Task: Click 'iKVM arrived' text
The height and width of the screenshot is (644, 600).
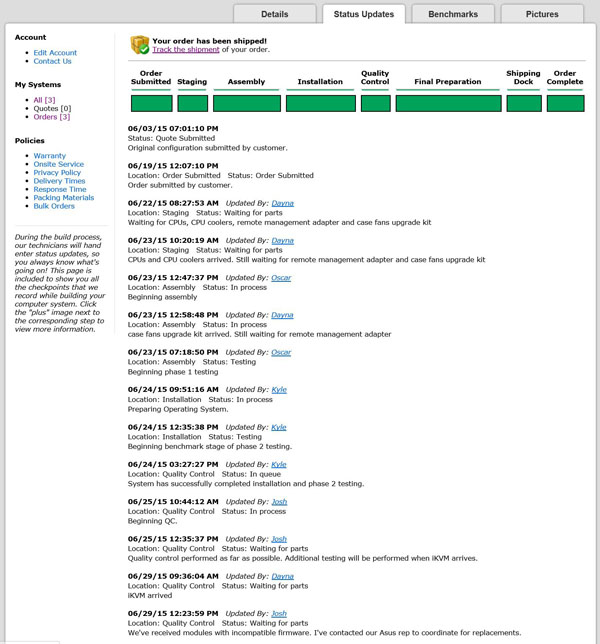Action: (x=150, y=596)
